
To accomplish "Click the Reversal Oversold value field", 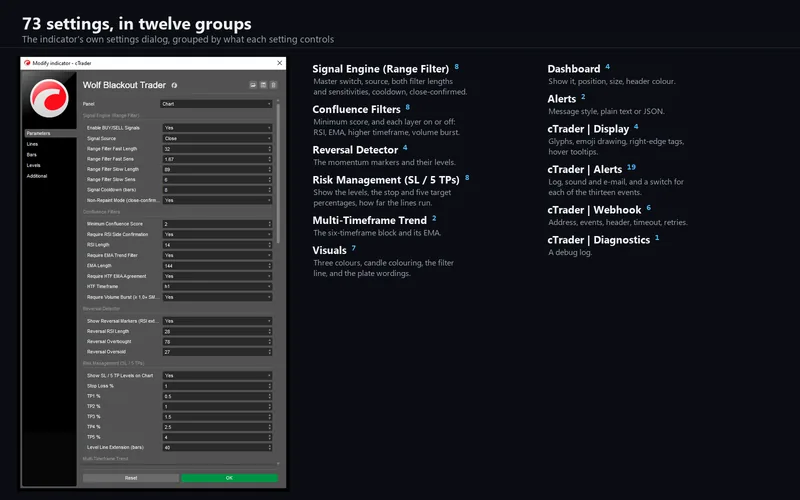I will coord(217,352).
